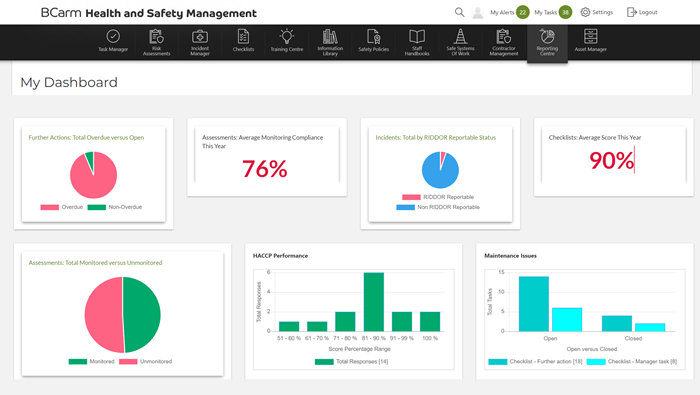This screenshot has height=395, width=700.
Task: Open the Asset Manager cabinet icon
Action: pyautogui.click(x=590, y=37)
